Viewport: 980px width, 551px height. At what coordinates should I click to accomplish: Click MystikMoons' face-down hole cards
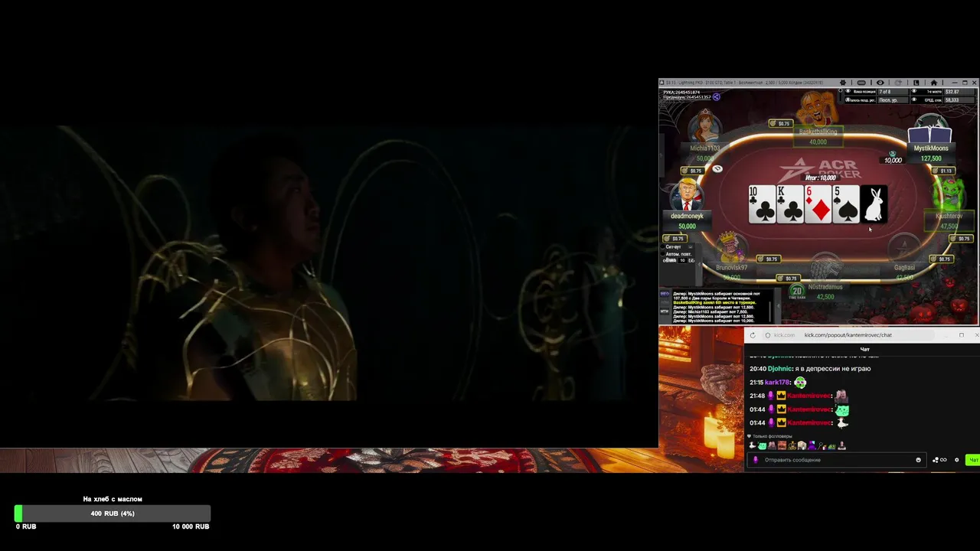930,133
